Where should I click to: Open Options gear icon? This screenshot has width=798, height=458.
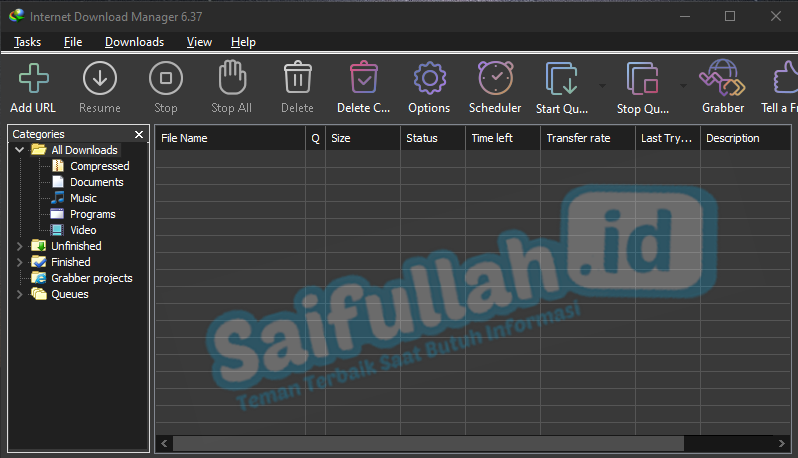click(x=430, y=78)
